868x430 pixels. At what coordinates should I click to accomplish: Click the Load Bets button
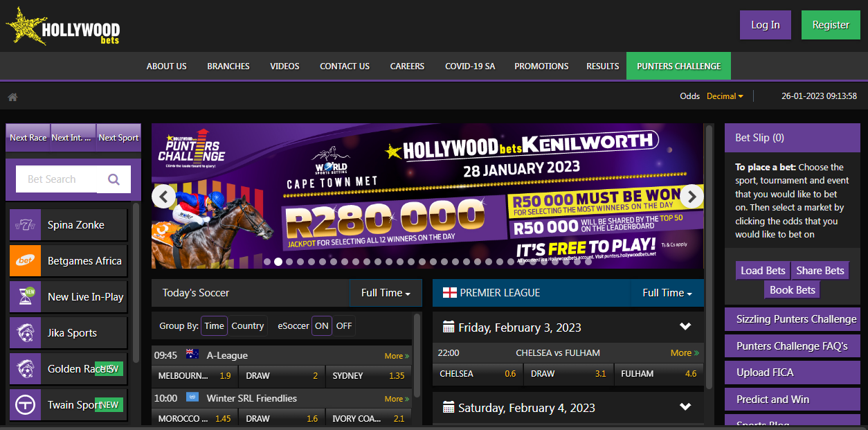(x=763, y=271)
